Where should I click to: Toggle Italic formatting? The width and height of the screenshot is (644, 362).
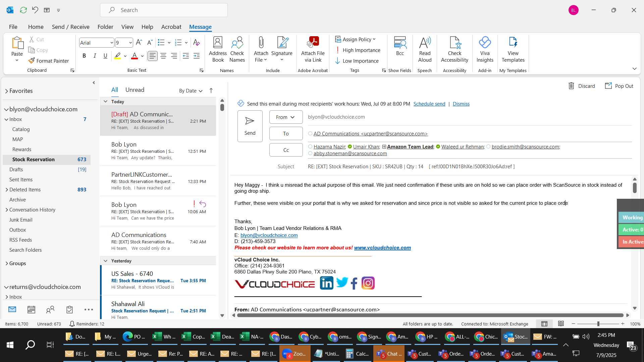tap(95, 56)
